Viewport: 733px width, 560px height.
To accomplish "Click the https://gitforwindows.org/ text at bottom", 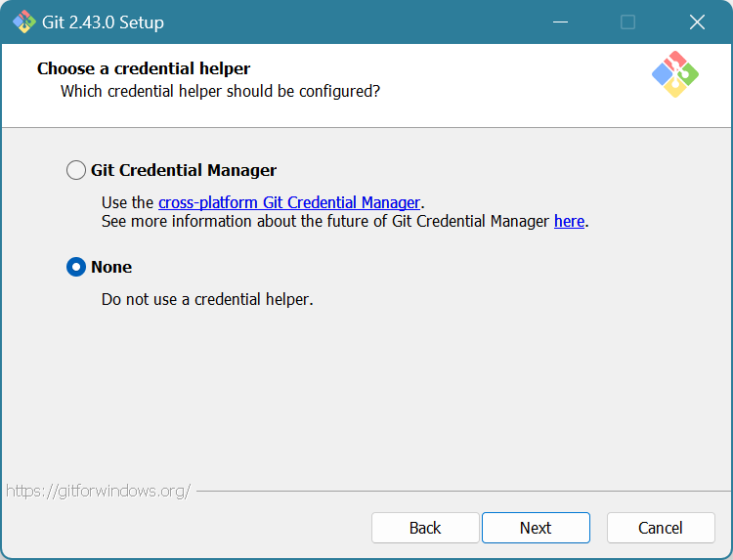I will pos(98,491).
